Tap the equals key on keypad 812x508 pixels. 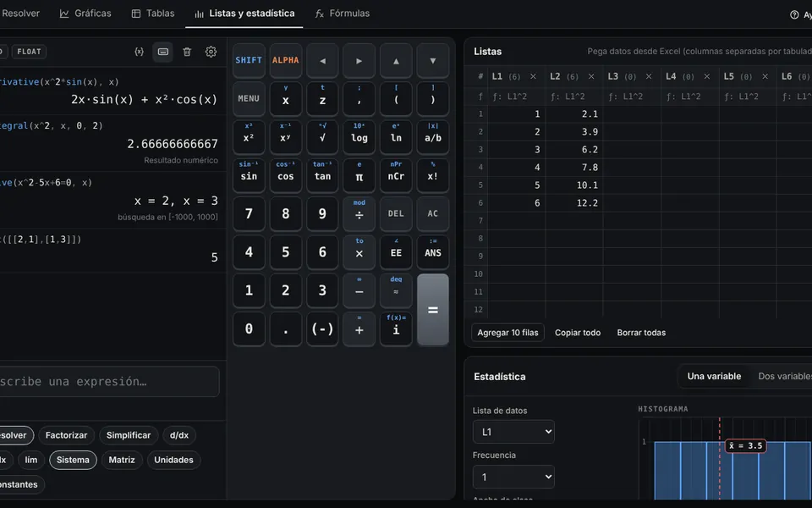pyautogui.click(x=433, y=310)
